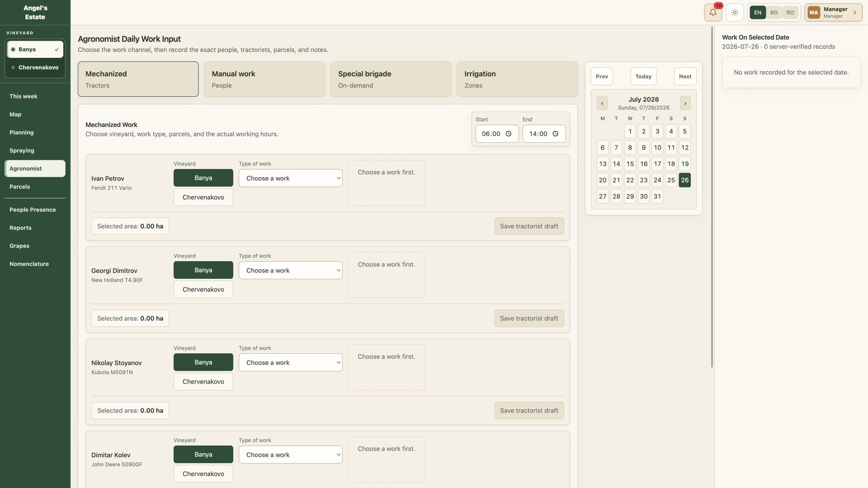The image size is (868, 488).
Task: Set Ivan Petrov's vineyard to Banya
Action: (203, 178)
